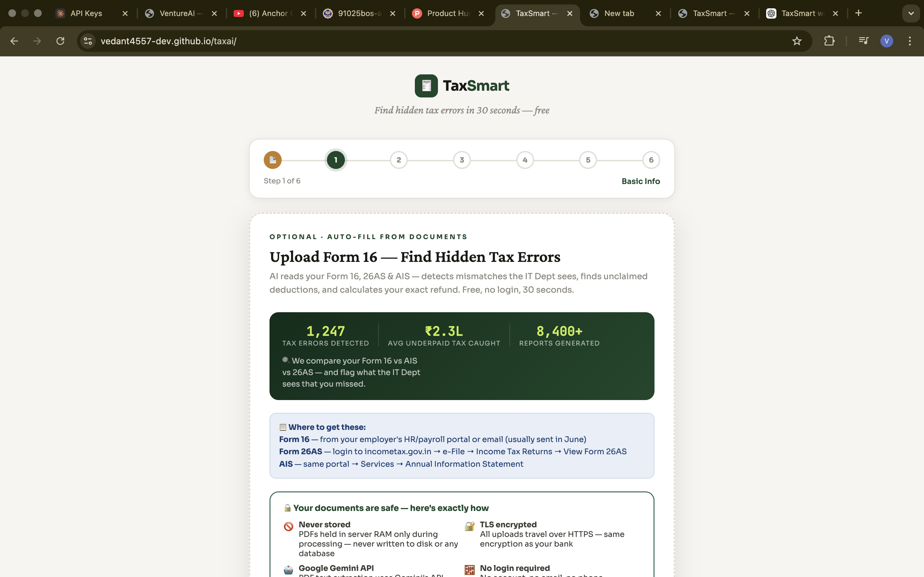Viewport: 924px width, 577px height.
Task: Open a new browser tab
Action: (858, 13)
